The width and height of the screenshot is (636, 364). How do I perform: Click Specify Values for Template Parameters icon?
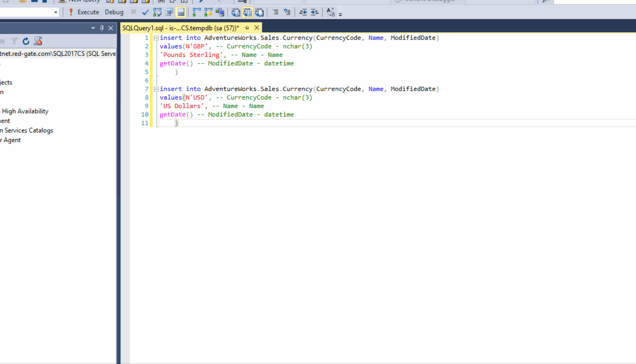pyautogui.click(x=331, y=12)
